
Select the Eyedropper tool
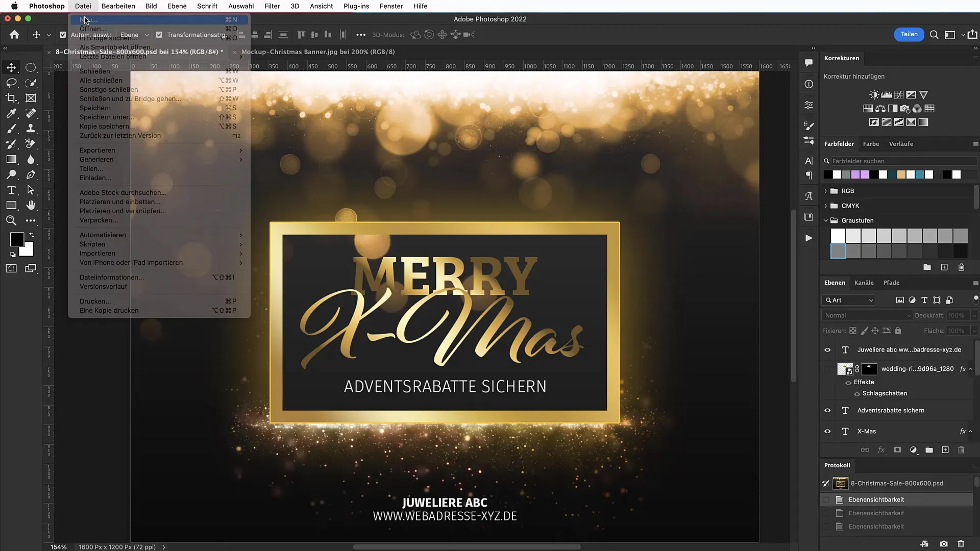pos(11,113)
